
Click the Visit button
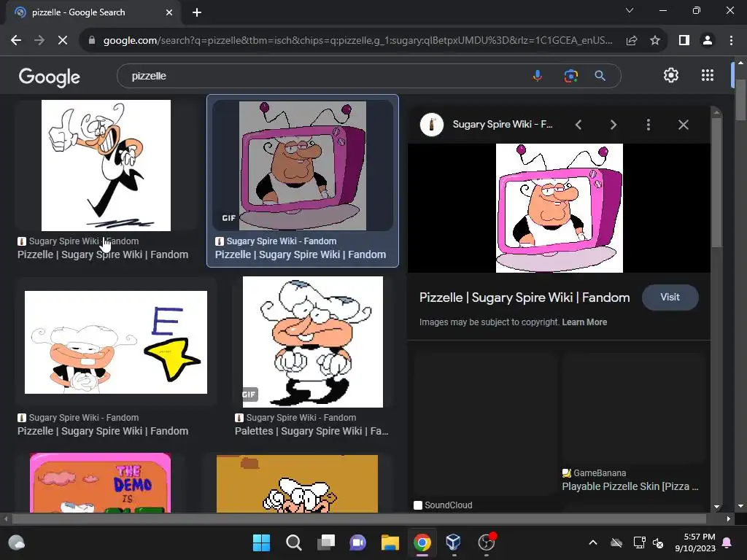tap(670, 297)
